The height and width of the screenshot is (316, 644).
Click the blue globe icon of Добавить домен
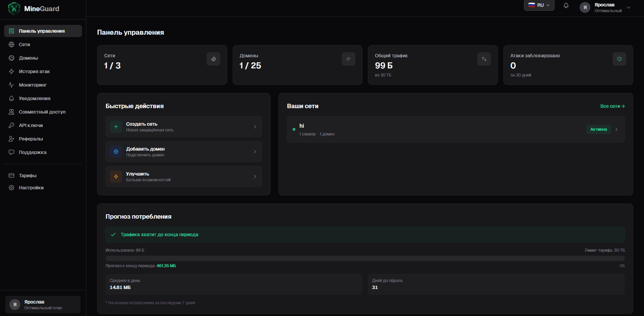[x=116, y=152]
